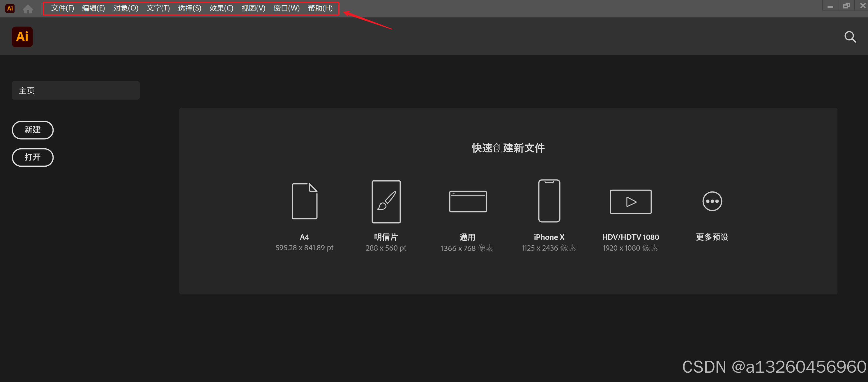Open the 文件(F) menu
Screen dimensions: 868x382
pos(62,8)
